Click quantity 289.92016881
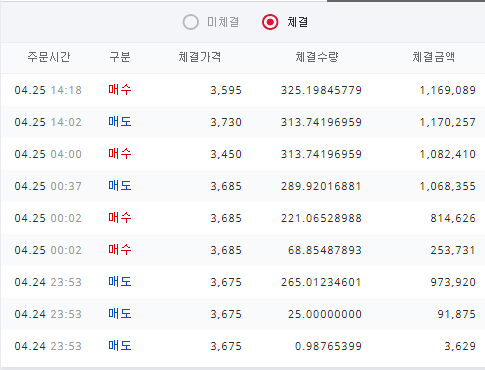Image resolution: width=485 pixels, height=370 pixels. 321,186
